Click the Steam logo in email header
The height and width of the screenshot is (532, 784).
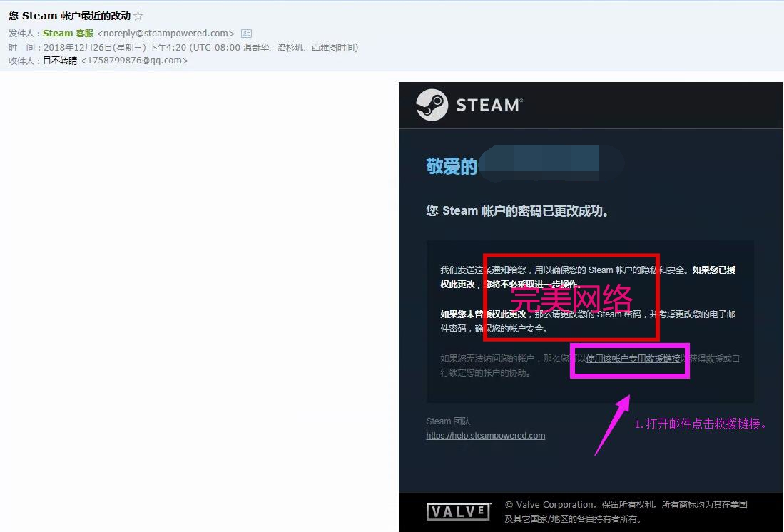point(469,105)
